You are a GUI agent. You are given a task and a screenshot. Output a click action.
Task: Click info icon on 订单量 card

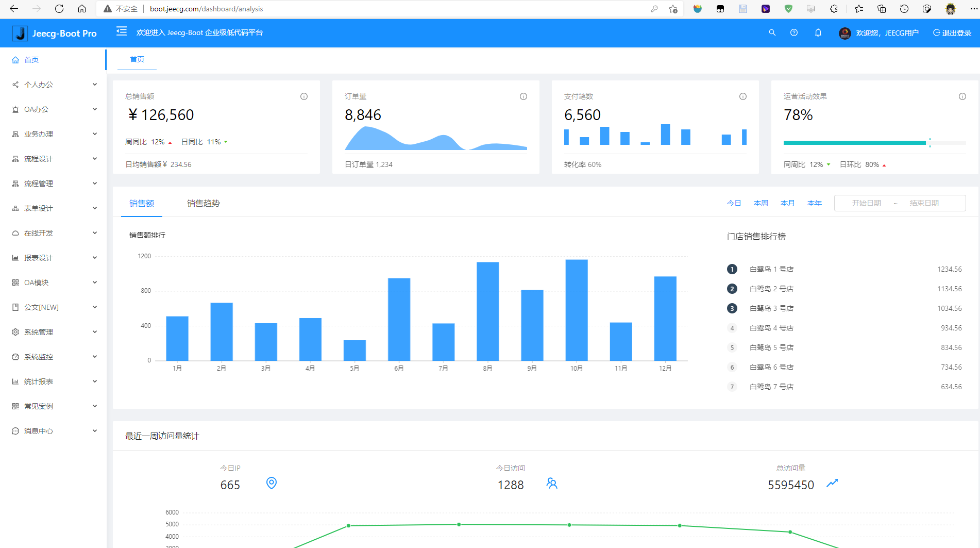[x=523, y=96]
